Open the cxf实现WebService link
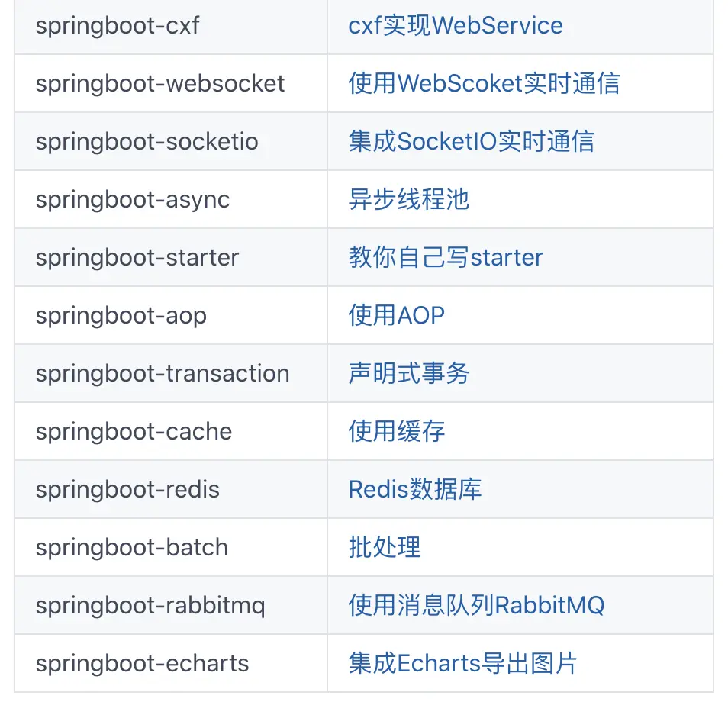 click(456, 25)
